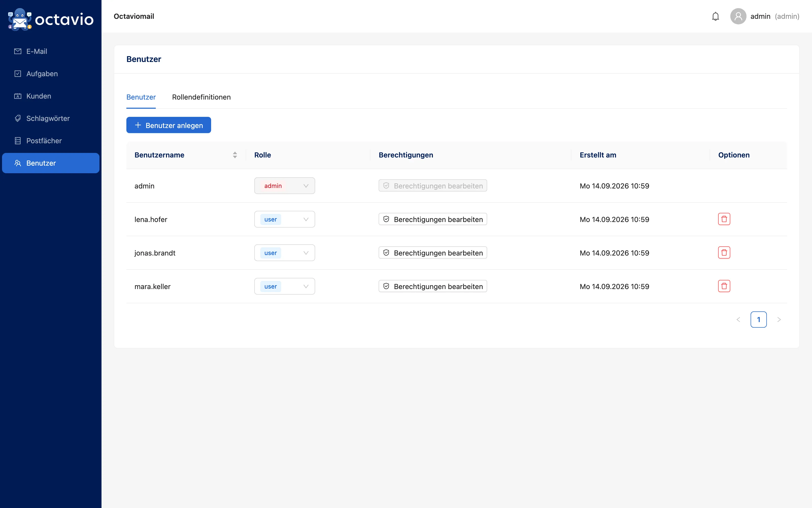Go to previous page arrow

tap(738, 320)
